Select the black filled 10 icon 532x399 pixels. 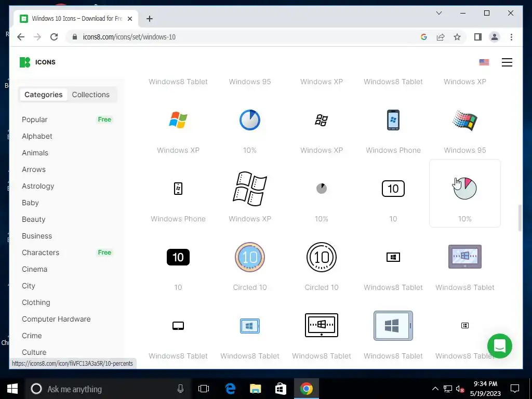tap(178, 257)
